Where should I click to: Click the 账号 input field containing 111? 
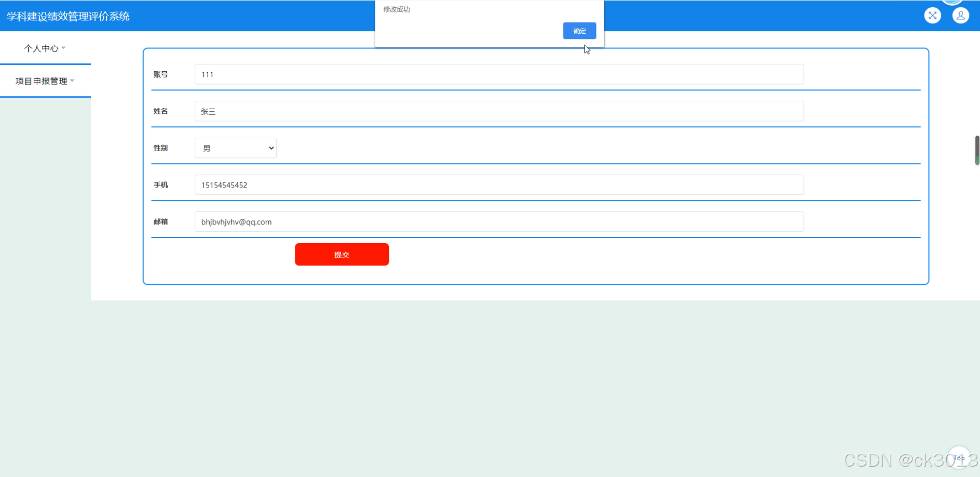(499, 74)
